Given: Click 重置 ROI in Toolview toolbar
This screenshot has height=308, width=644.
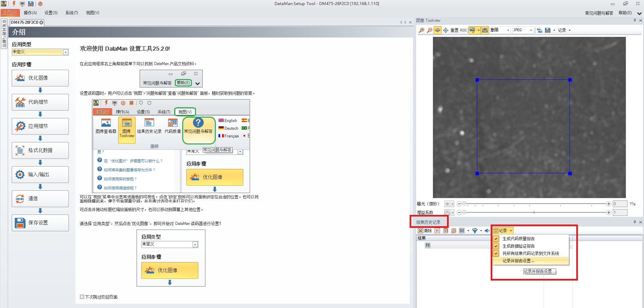Looking at the screenshot, I should point(458,30).
